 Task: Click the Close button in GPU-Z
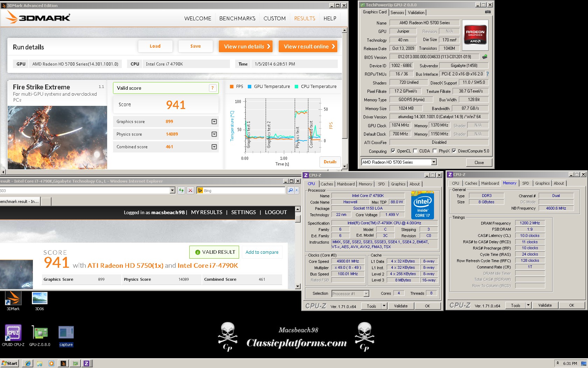coord(479,162)
